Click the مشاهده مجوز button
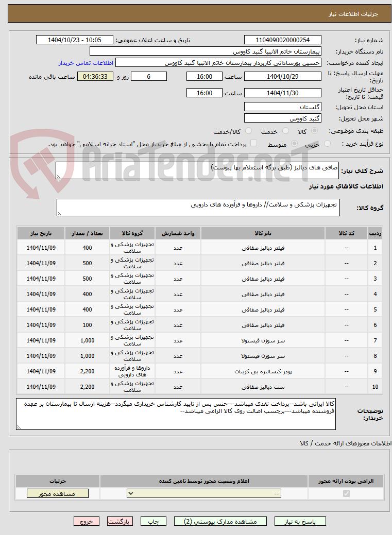The width and height of the screenshot is (392, 535). click(x=58, y=493)
